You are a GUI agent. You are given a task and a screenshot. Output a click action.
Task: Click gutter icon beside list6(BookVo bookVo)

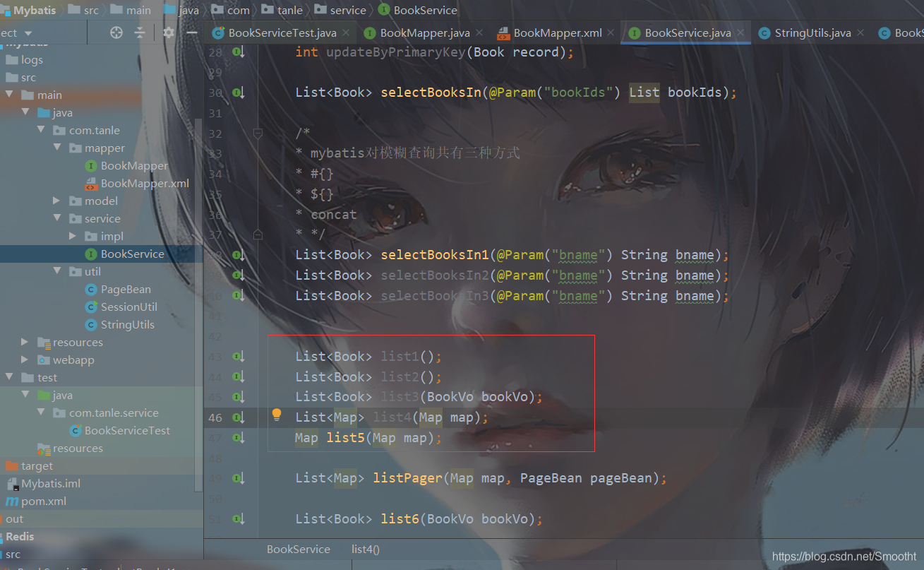pos(239,520)
